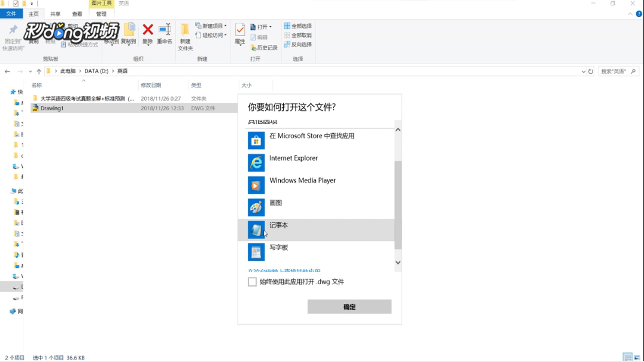Expand the Open button dropdown arrow
Image resolution: width=644 pixels, height=362 pixels.
pyautogui.click(x=271, y=27)
